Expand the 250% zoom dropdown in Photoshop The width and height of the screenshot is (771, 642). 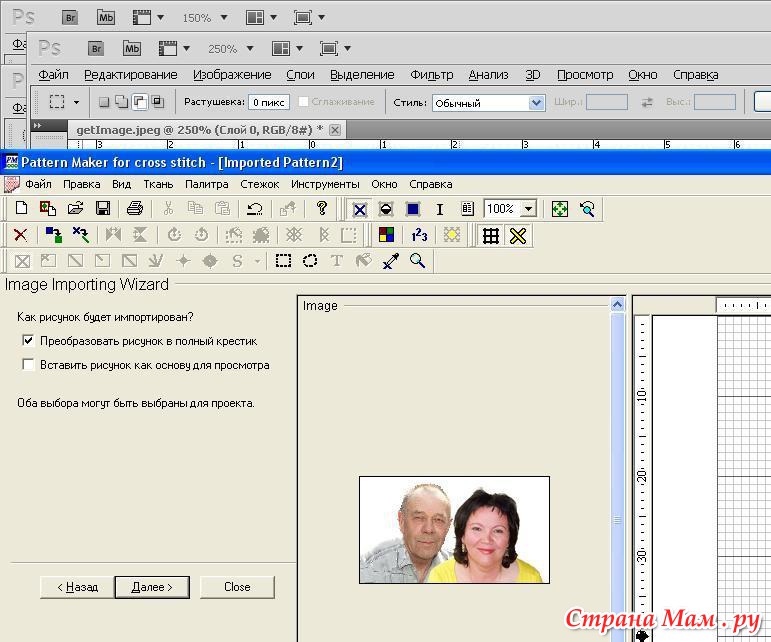[250, 49]
